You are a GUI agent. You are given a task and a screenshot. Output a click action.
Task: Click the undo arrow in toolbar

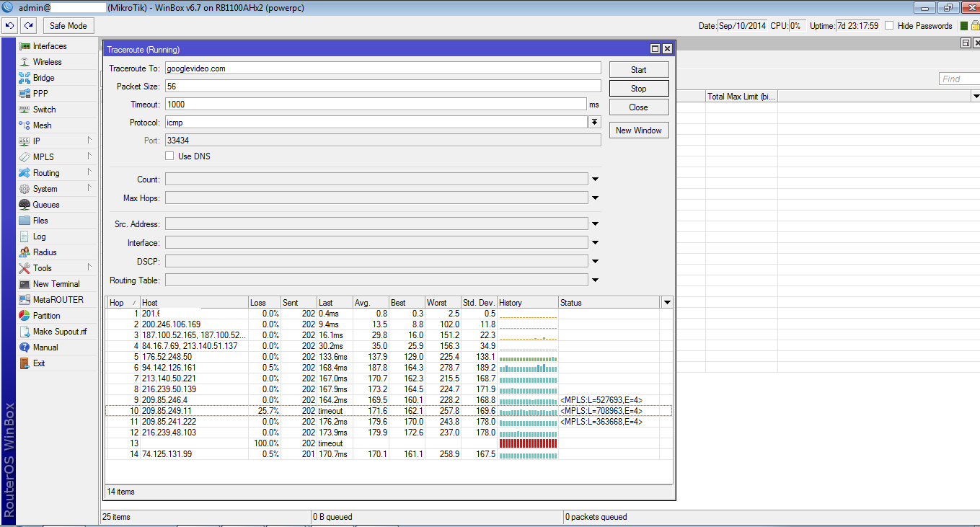(x=9, y=26)
